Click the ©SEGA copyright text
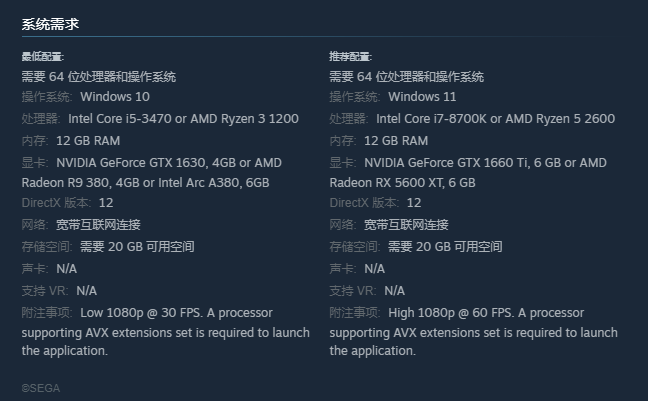 (x=41, y=388)
